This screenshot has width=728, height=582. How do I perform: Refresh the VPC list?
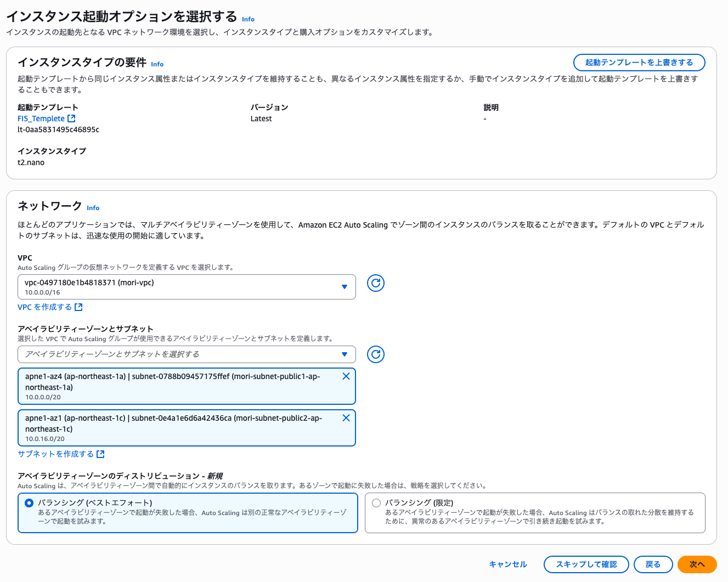pos(376,283)
